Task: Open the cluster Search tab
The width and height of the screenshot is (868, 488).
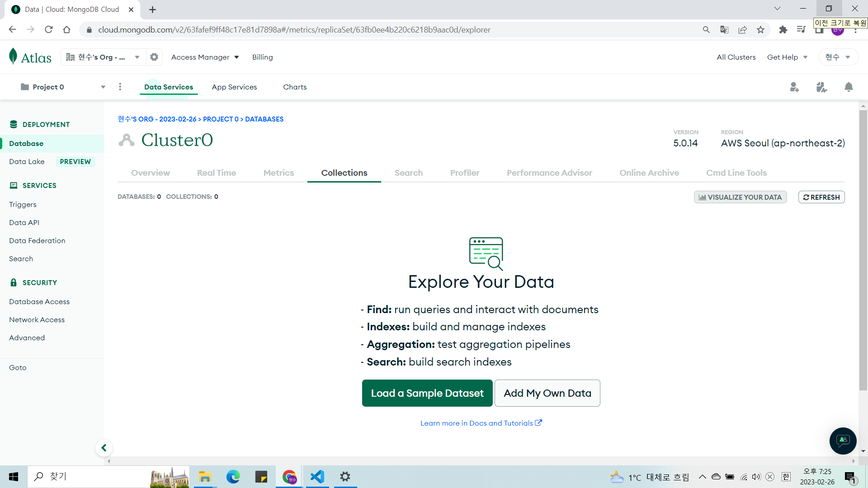Action: point(409,173)
